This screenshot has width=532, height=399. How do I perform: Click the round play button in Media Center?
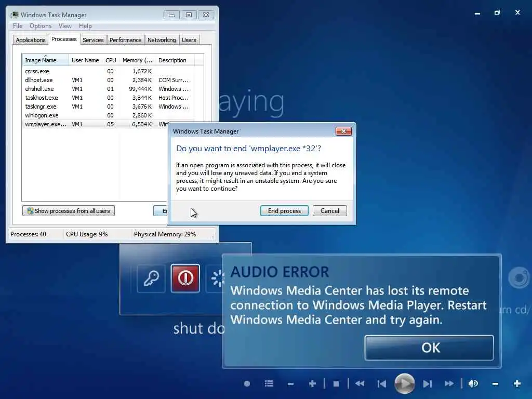(404, 383)
